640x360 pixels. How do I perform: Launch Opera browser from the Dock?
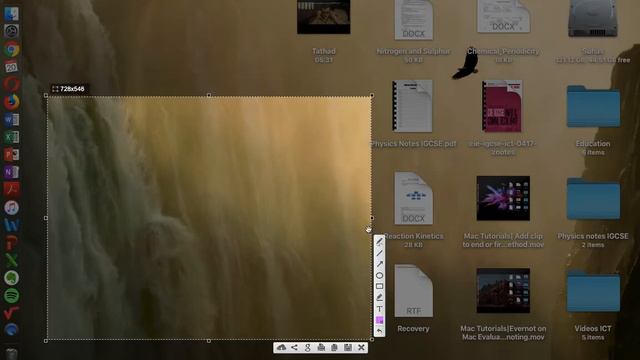pyautogui.click(x=11, y=84)
